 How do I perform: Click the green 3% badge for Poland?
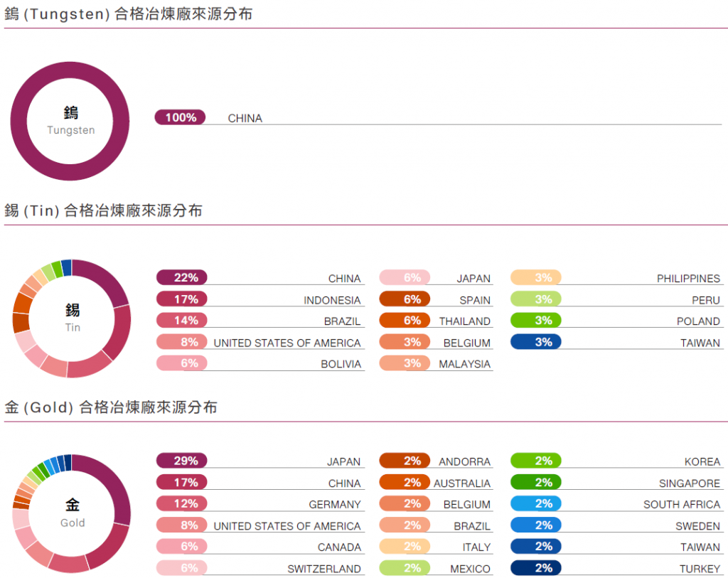pyautogui.click(x=536, y=321)
